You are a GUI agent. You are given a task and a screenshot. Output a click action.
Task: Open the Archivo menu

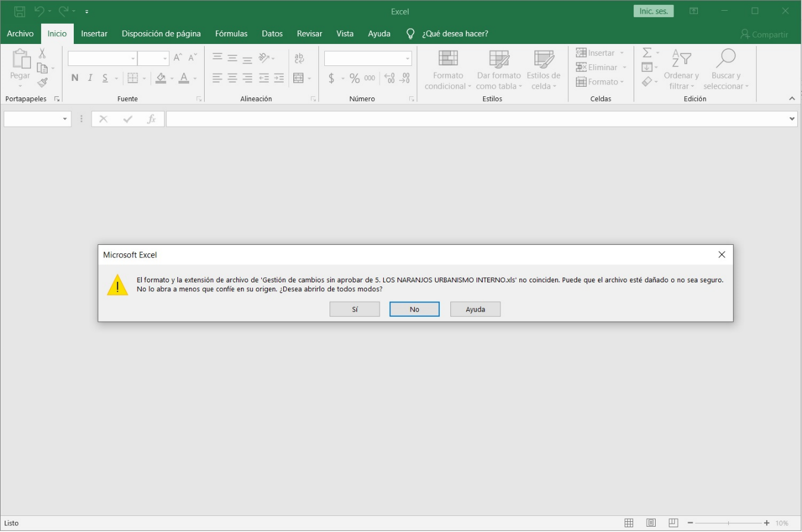(20, 34)
